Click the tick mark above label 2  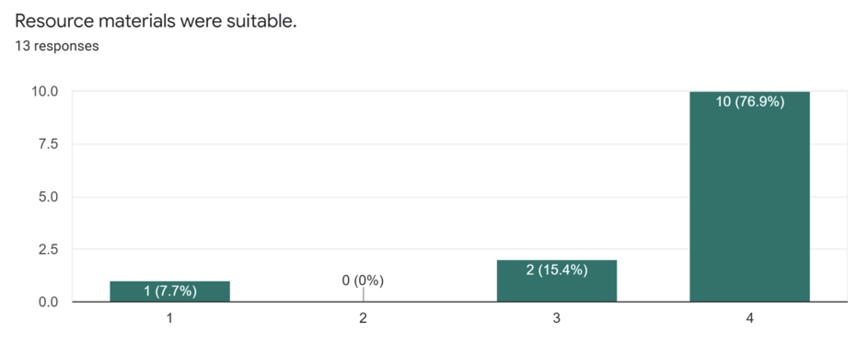coord(363,294)
